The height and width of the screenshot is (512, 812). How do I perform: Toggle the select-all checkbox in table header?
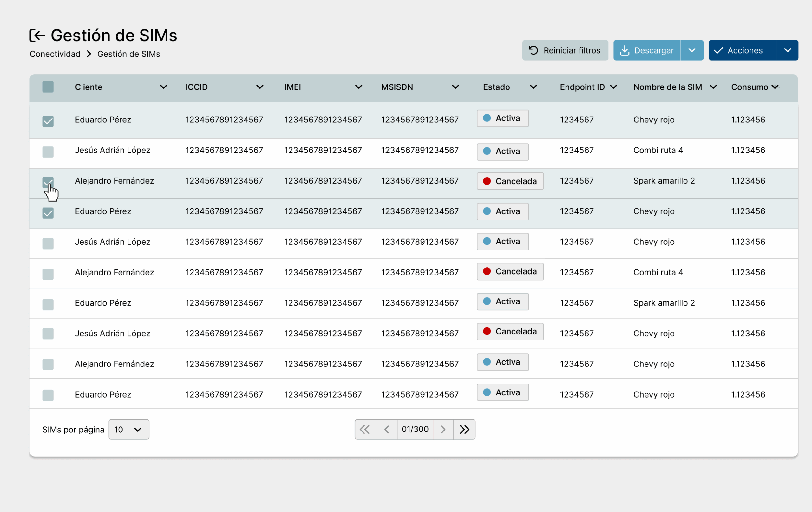coord(48,87)
